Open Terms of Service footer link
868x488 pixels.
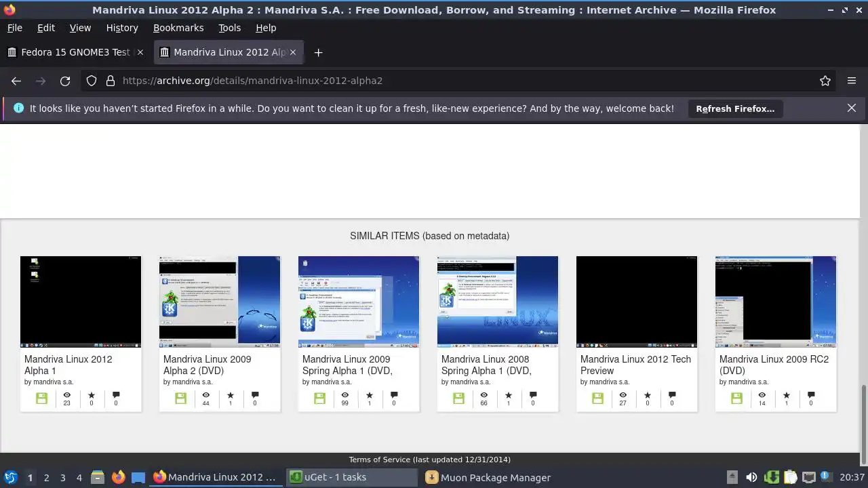[x=430, y=460]
